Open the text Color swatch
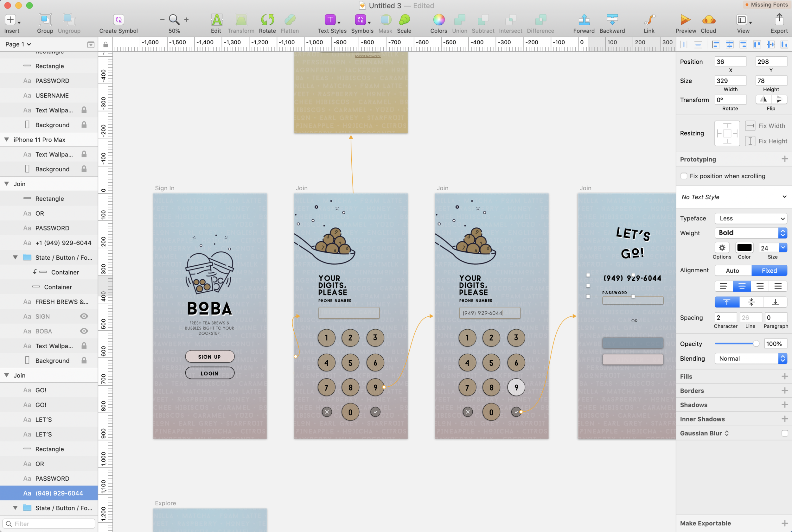 (744, 248)
